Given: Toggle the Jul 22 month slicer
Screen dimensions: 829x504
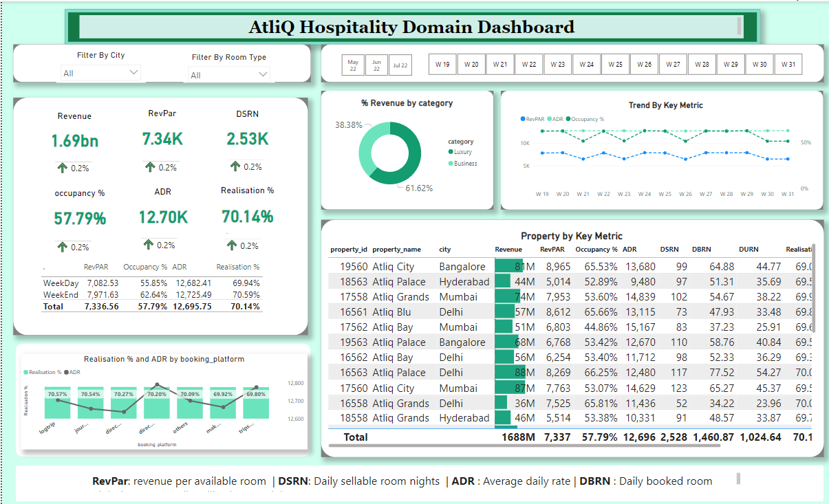Looking at the screenshot, I should 400,65.
